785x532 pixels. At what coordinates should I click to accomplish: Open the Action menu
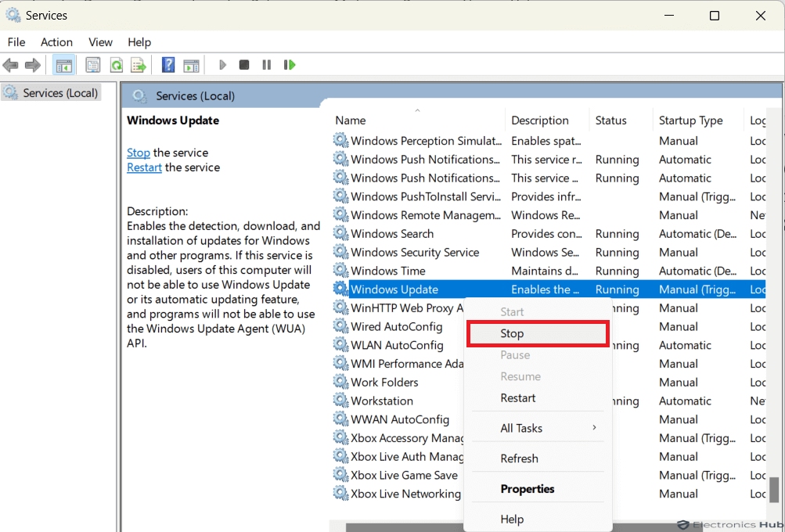point(56,42)
